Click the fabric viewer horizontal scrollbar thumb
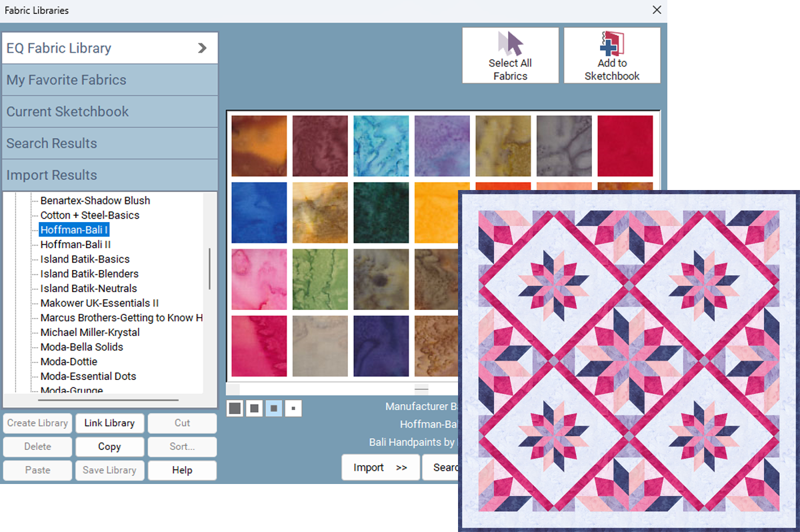Viewport: 800px width, 532px height. pyautogui.click(x=421, y=389)
